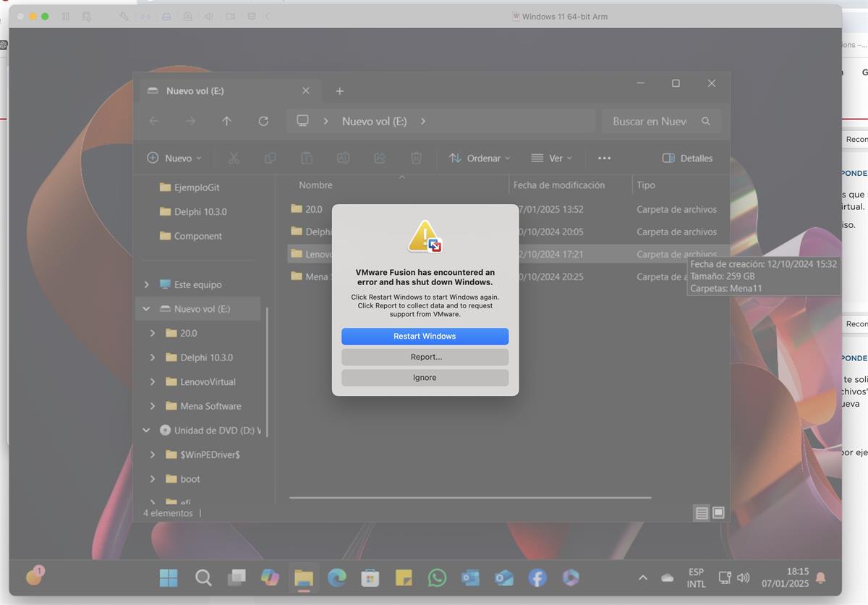Refresh the Explorer folder view

click(263, 121)
